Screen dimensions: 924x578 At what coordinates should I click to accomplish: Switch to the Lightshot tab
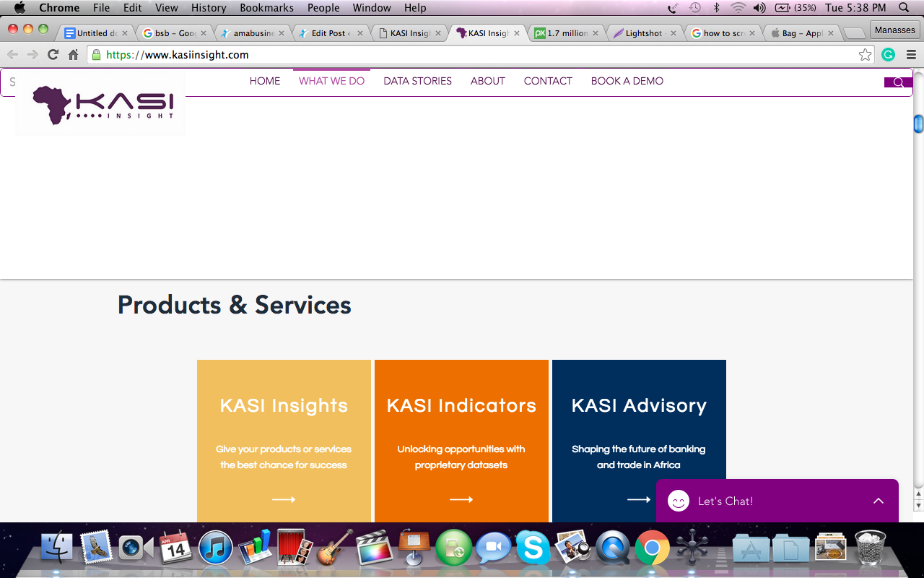645,33
